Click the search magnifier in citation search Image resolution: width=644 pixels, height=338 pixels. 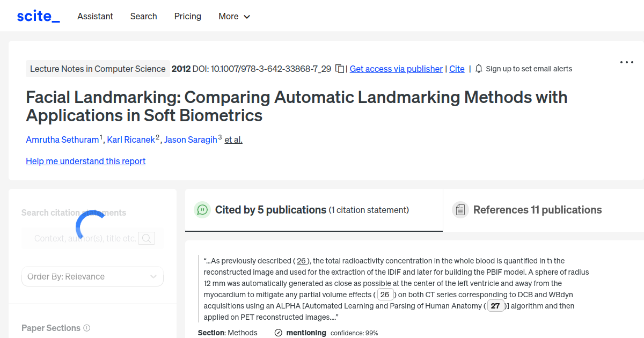[x=146, y=238]
